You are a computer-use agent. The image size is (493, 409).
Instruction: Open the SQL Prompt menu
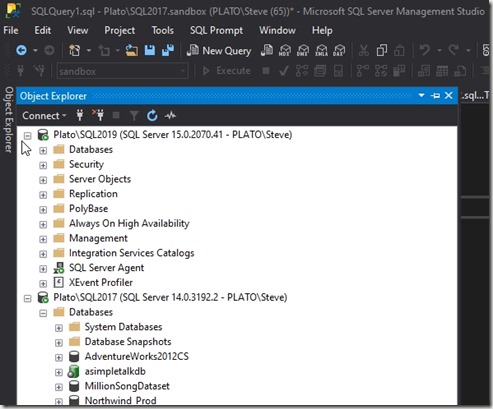click(x=216, y=30)
